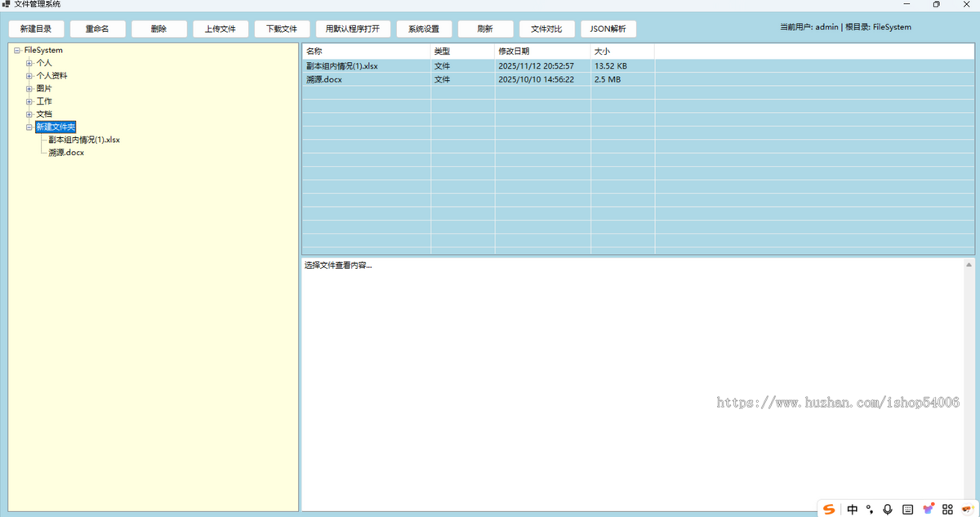The width and height of the screenshot is (980, 517).
Task: Toggle Chinese/English input mode (中)
Action: point(852,509)
